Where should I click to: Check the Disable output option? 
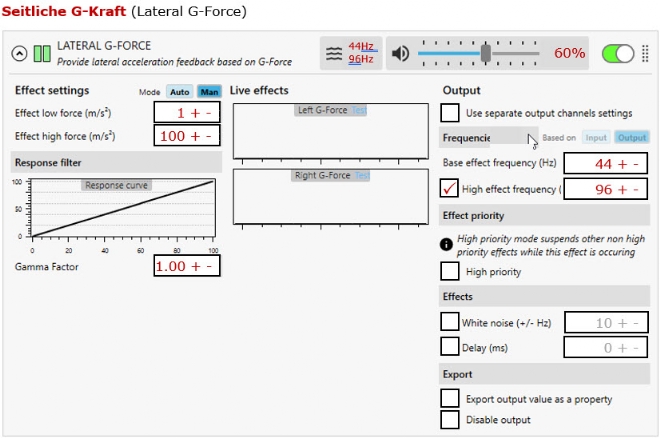click(x=451, y=420)
